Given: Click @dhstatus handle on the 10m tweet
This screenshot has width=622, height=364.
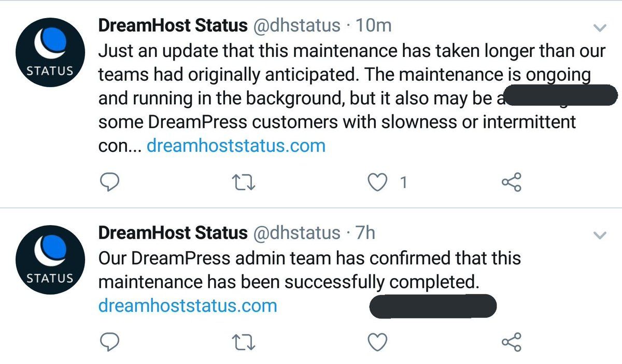Looking at the screenshot, I should point(296,25).
